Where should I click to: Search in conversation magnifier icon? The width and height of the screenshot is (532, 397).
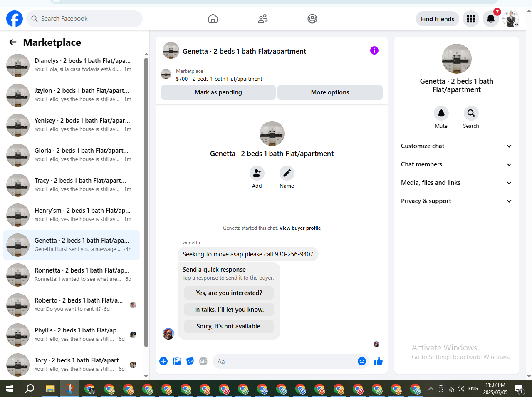pos(471,113)
